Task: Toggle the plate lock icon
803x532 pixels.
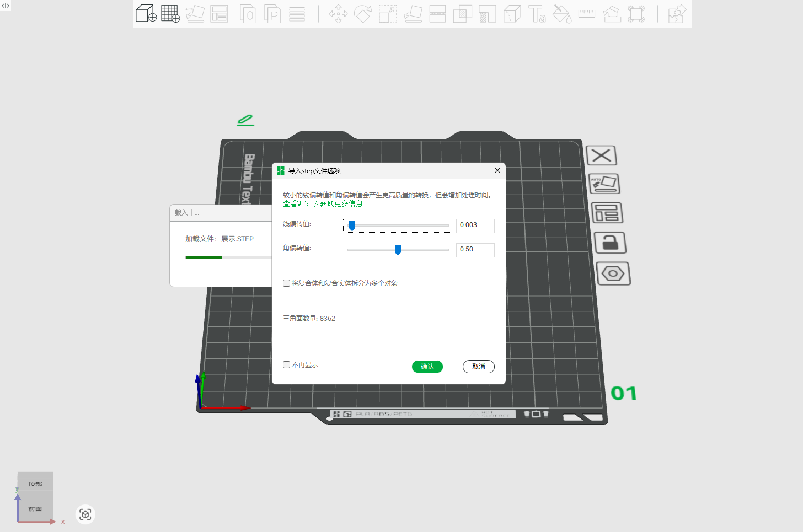Action: pos(610,243)
